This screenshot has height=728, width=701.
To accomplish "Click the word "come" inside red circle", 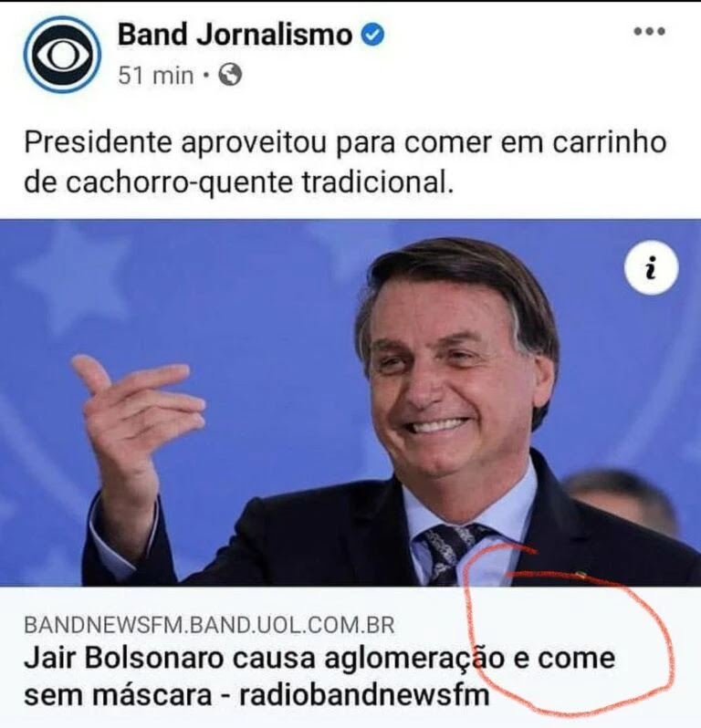I will point(577,659).
